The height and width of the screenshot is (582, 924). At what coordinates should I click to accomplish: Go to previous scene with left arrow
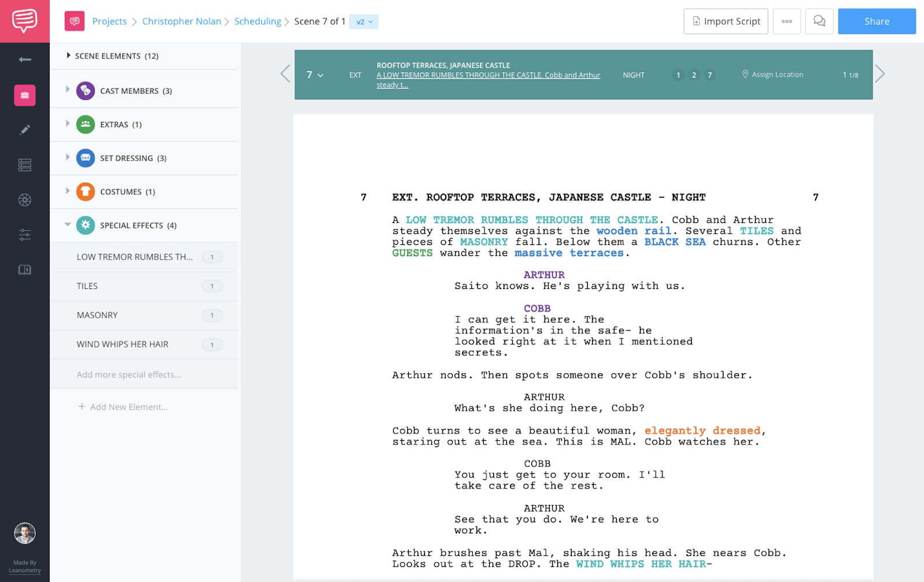[285, 73]
